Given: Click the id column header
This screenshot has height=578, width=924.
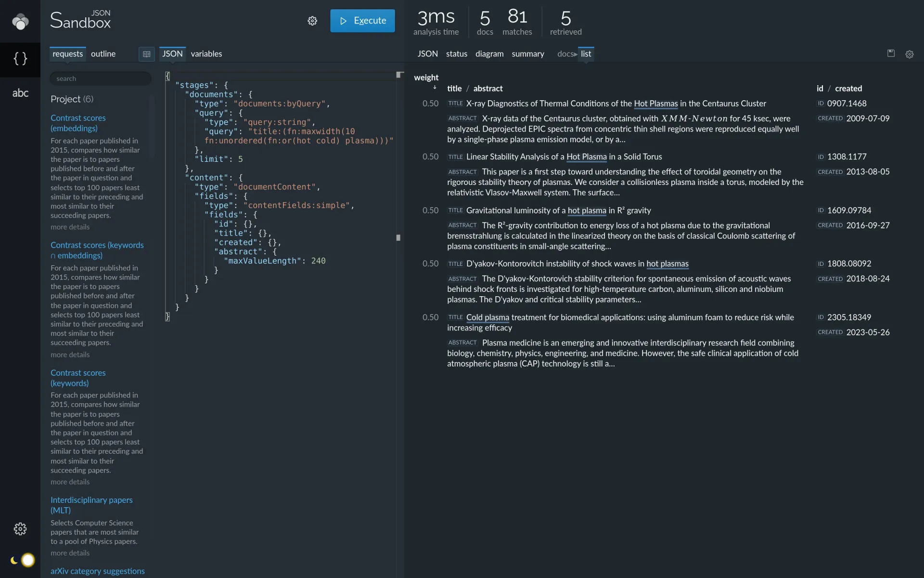Looking at the screenshot, I should coord(820,88).
